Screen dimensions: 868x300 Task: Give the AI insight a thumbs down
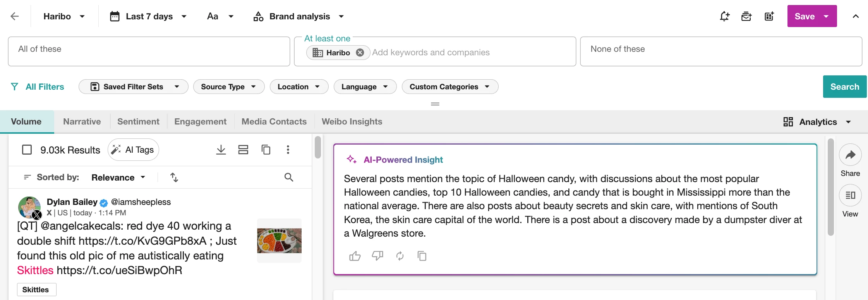pyautogui.click(x=377, y=256)
